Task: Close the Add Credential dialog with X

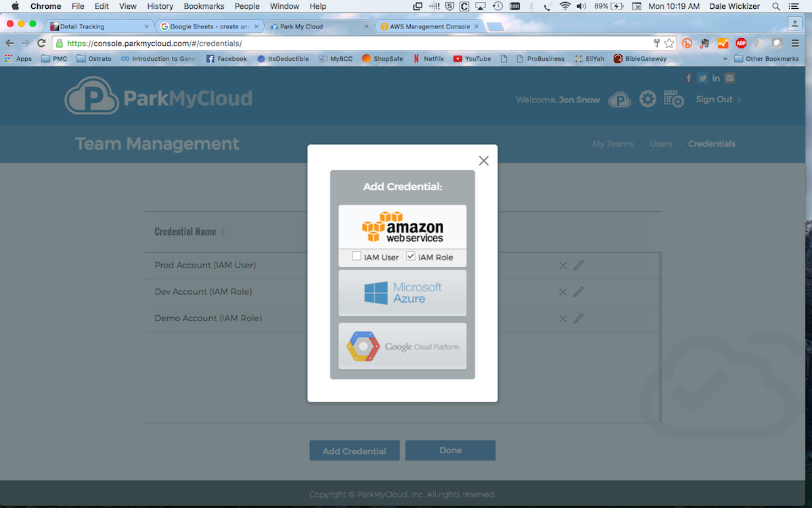Action: [x=483, y=161]
